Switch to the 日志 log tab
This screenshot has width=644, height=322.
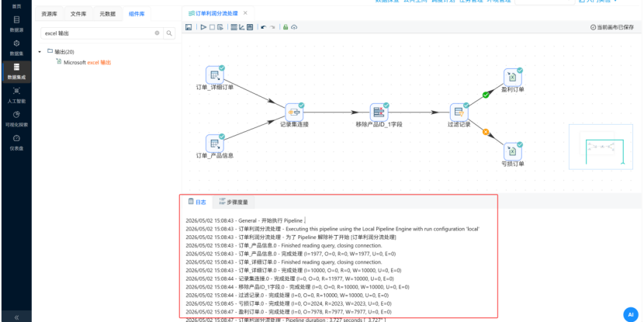click(197, 202)
